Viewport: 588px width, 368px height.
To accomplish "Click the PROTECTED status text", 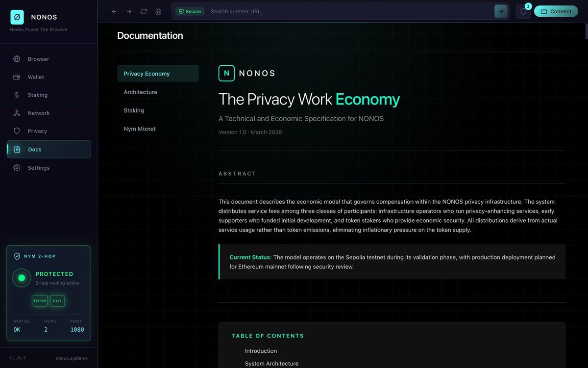I will [x=54, y=274].
